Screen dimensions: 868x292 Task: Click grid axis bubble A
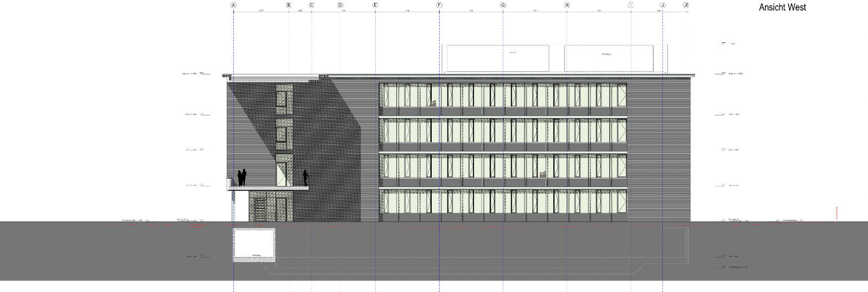[234, 5]
